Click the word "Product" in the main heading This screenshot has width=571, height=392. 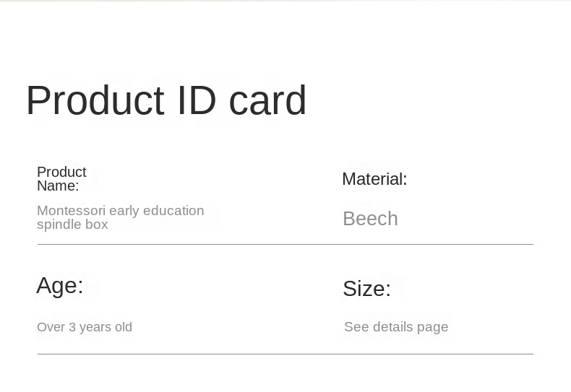tap(95, 100)
